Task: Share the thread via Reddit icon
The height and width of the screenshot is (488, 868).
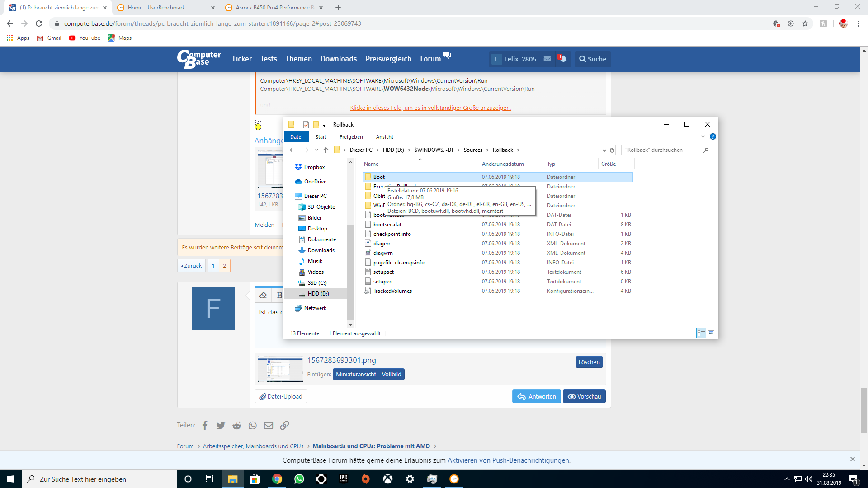Action: pos(236,425)
